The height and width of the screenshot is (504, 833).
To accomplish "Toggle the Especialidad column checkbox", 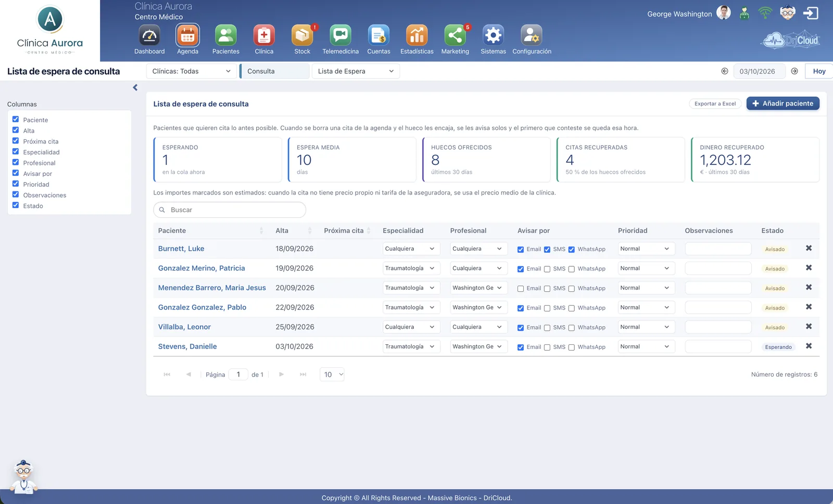I will tap(16, 152).
